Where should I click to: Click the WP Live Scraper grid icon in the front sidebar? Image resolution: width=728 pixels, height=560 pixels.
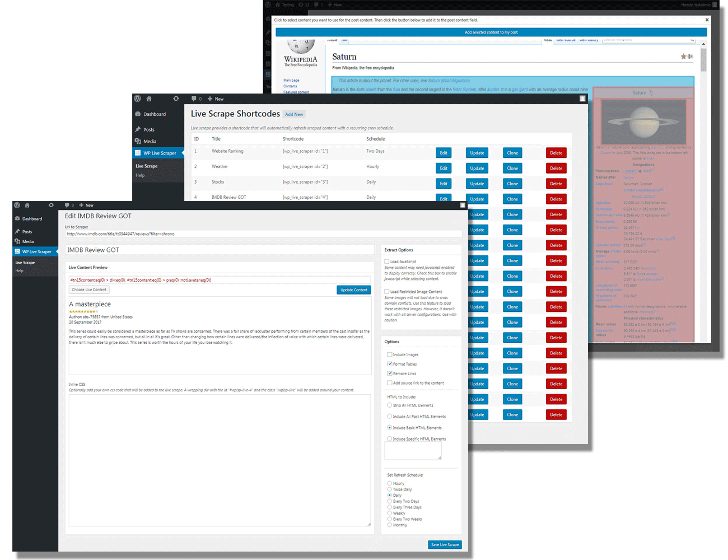(17, 251)
